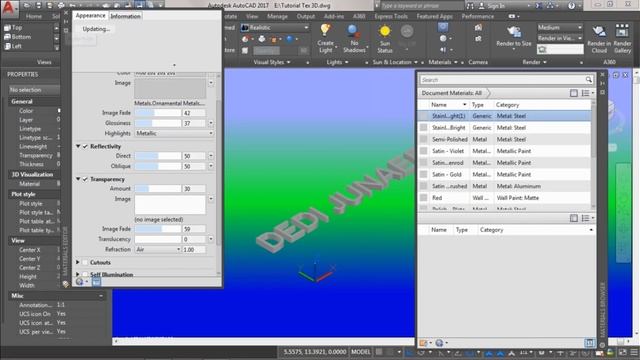Click the MODEL status bar button

click(x=361, y=352)
